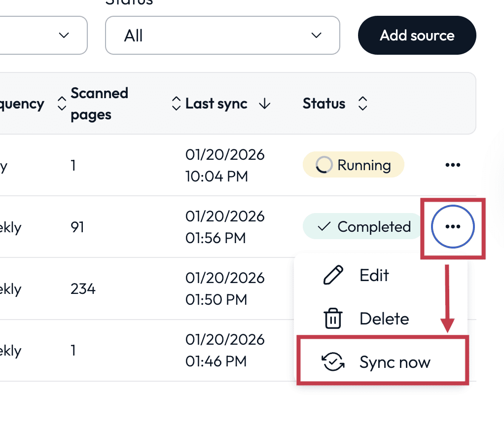Click the 01:46 PM last sync date cell
Screen dimensions: 504x431
coord(225,351)
